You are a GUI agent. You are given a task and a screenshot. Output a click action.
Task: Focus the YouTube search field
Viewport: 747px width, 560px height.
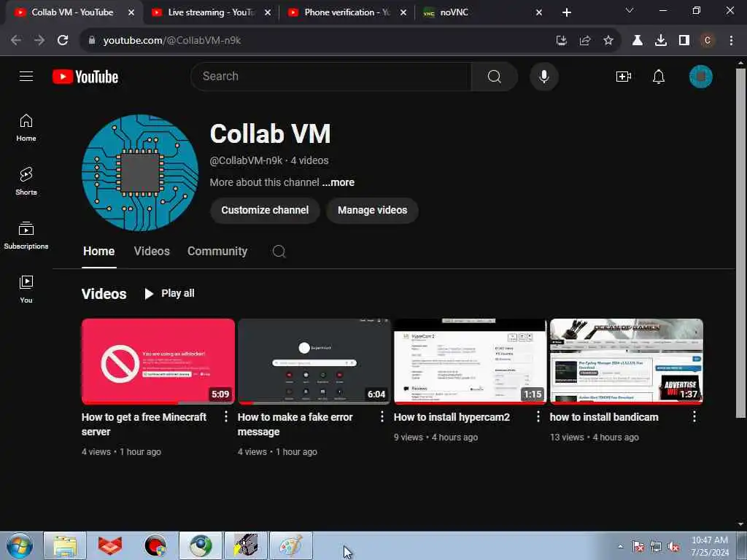(x=330, y=76)
